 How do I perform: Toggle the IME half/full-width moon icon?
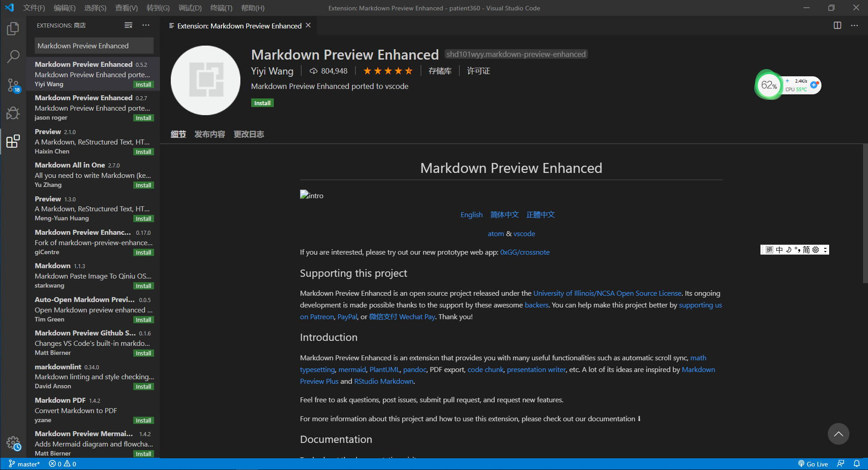[788, 250]
